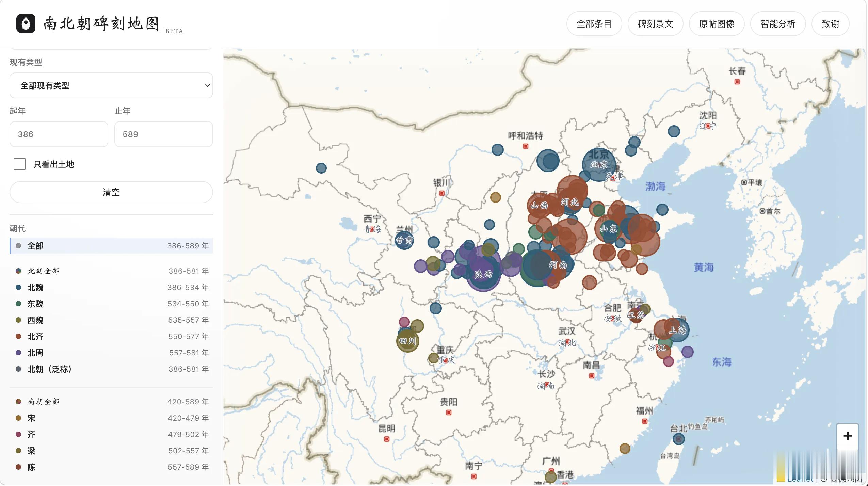This screenshot has width=868, height=486.
Task: Filter by 齐 dynasty
Action: coord(111,434)
